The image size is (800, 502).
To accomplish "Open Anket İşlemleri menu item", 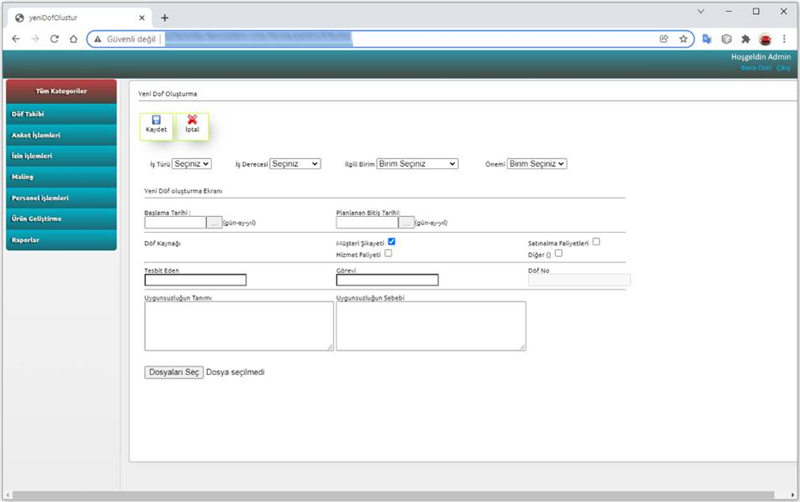I will [x=61, y=135].
